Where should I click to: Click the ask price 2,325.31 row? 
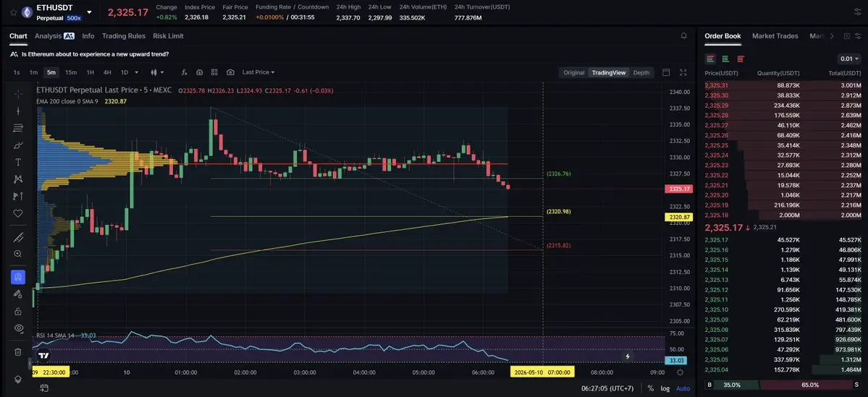783,85
